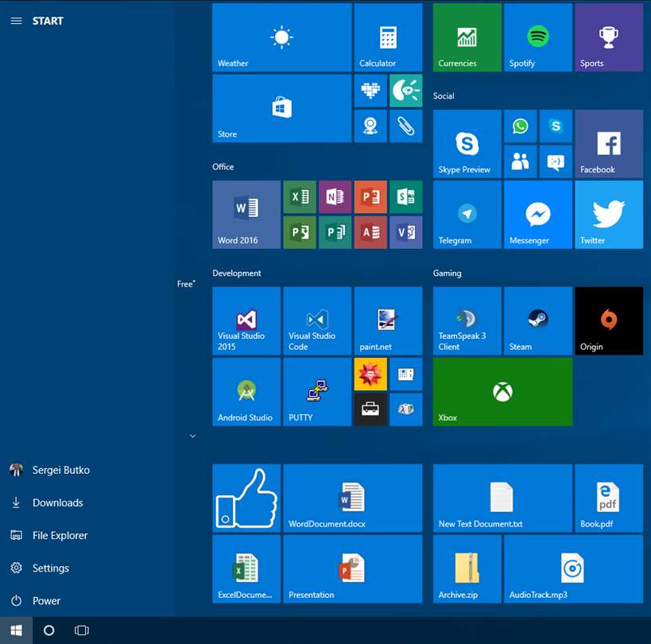651x644 pixels.
Task: Select the Social group header
Action: (444, 96)
